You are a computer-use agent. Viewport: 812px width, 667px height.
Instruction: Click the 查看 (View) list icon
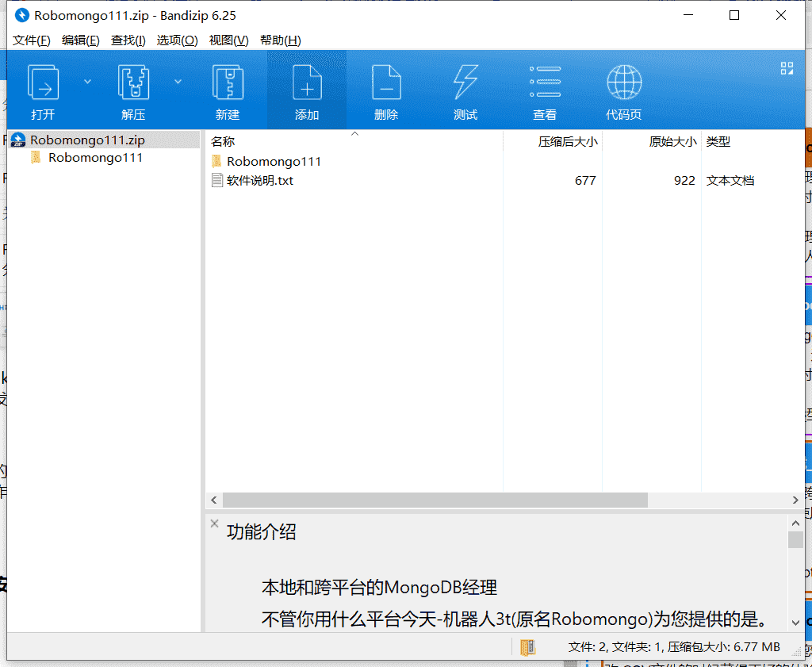(545, 82)
